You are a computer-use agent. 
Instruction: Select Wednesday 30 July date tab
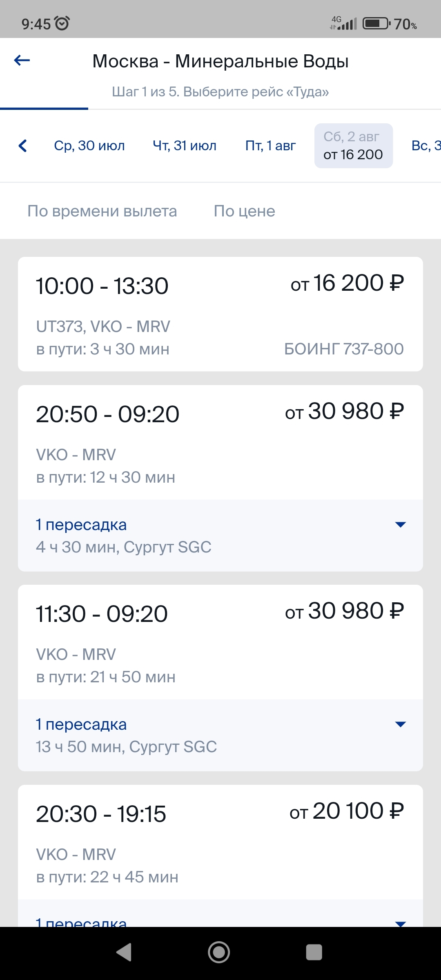(x=89, y=146)
